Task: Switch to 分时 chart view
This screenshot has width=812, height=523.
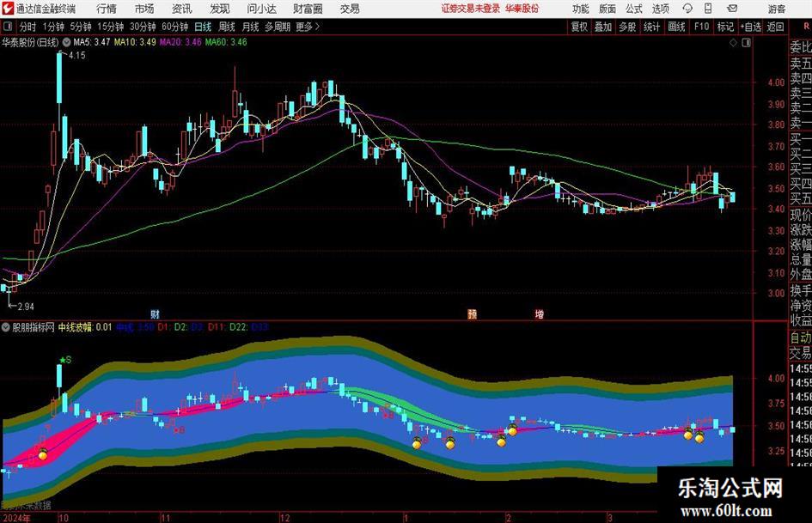Action: click(x=27, y=27)
